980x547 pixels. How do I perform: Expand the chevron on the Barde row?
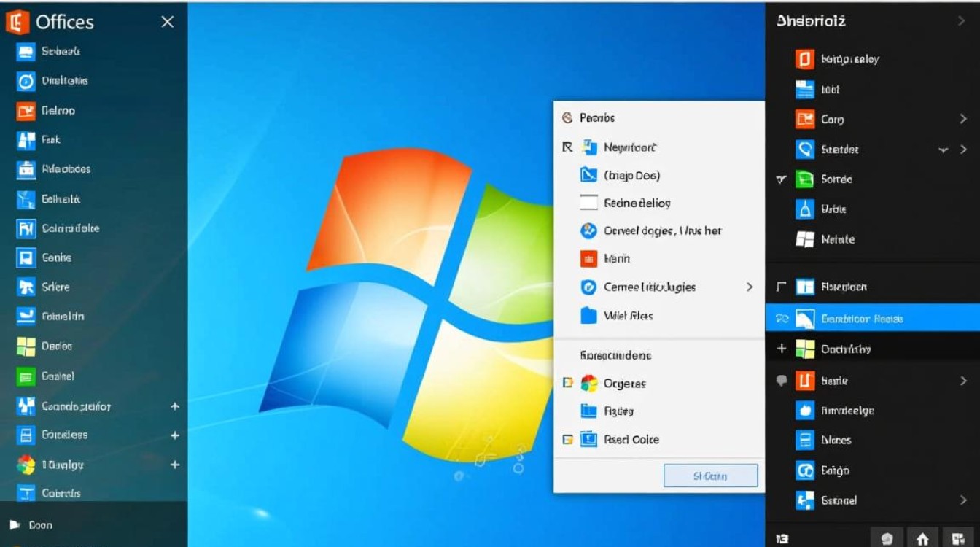(963, 381)
